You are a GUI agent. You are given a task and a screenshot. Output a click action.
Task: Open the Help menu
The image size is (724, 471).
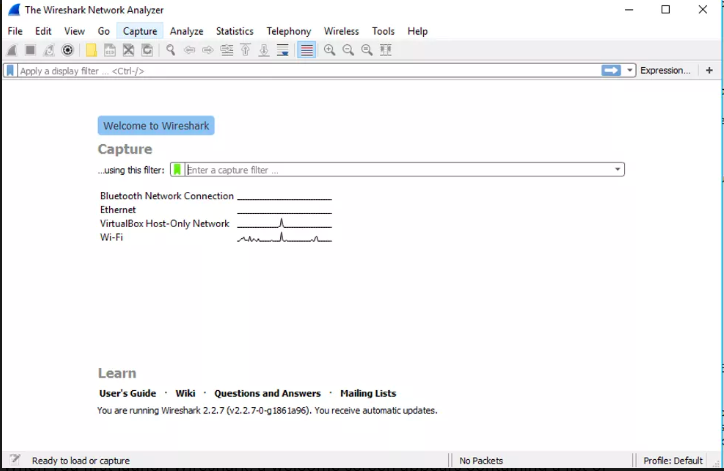417,31
